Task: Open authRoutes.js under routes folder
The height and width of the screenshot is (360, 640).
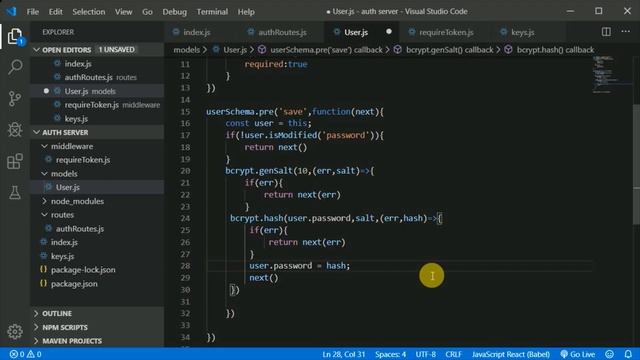Action: click(97, 228)
